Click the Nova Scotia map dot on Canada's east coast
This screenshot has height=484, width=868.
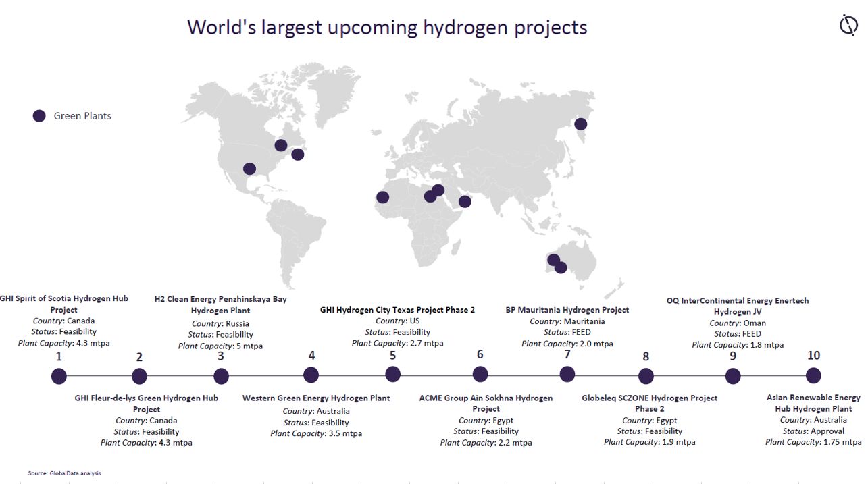click(x=297, y=155)
